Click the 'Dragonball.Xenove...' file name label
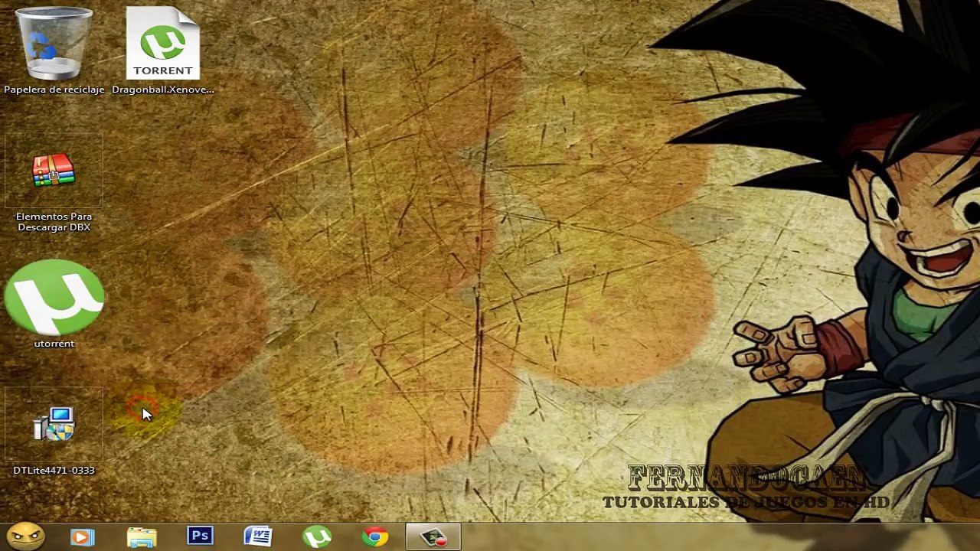Image resolution: width=980 pixels, height=551 pixels. [162, 90]
